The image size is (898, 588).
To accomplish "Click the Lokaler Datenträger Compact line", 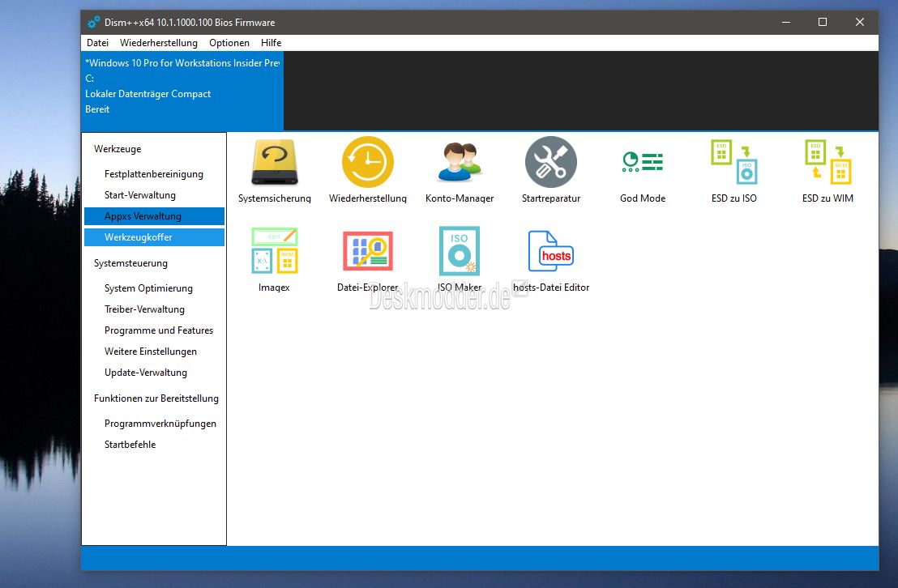I will (148, 94).
